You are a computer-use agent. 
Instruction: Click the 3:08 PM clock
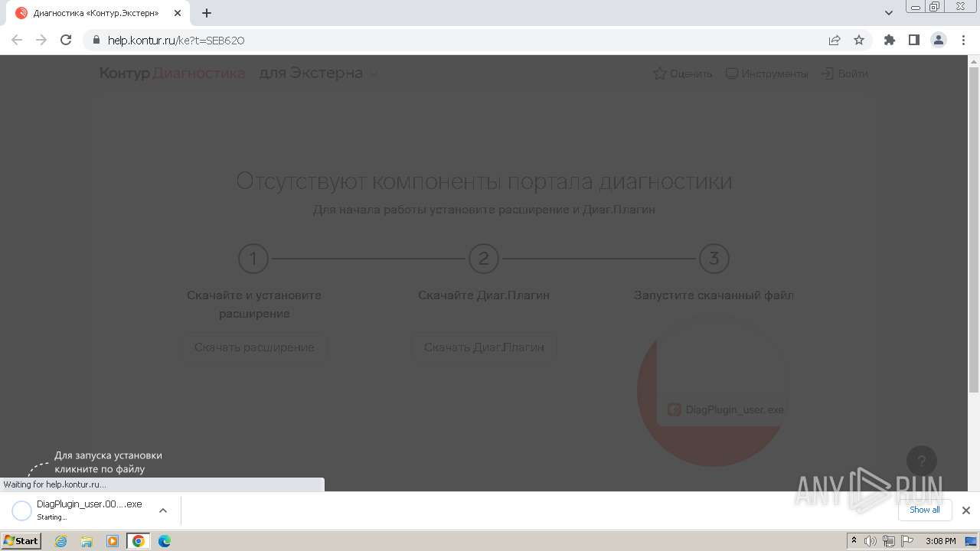941,541
